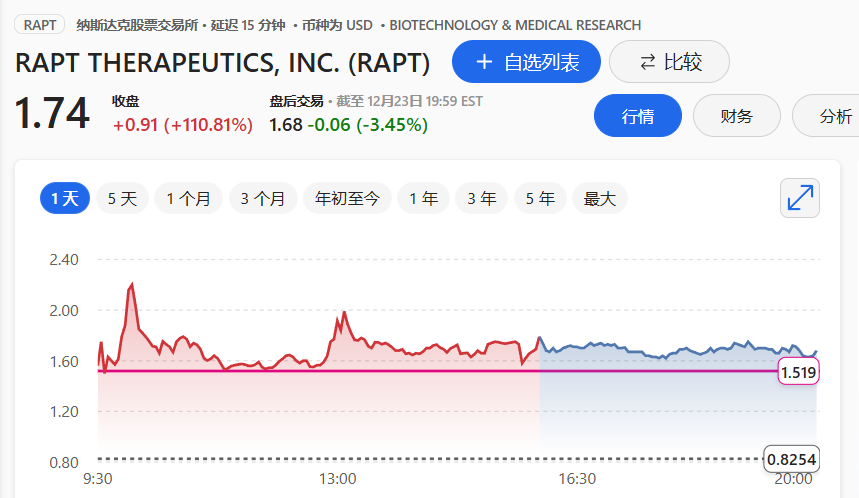Click the plus icon for 自选列表
Image resolution: width=859 pixels, height=498 pixels.
tap(484, 62)
